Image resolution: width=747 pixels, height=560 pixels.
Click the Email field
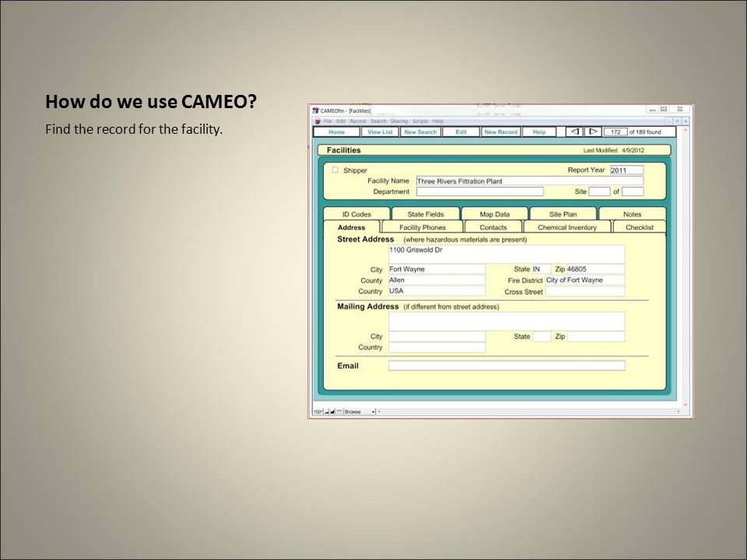(x=507, y=366)
